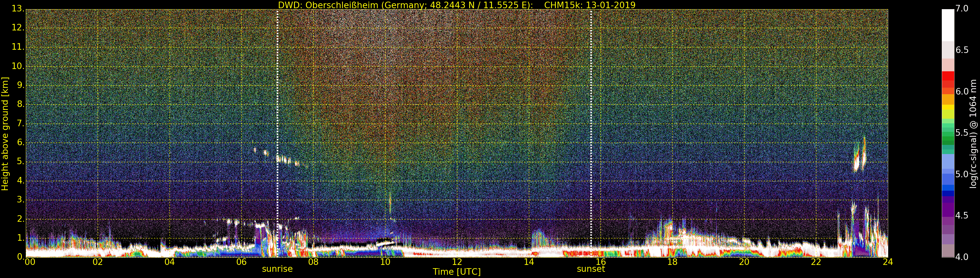Click the '4.5' colorbar tick label

point(962,216)
